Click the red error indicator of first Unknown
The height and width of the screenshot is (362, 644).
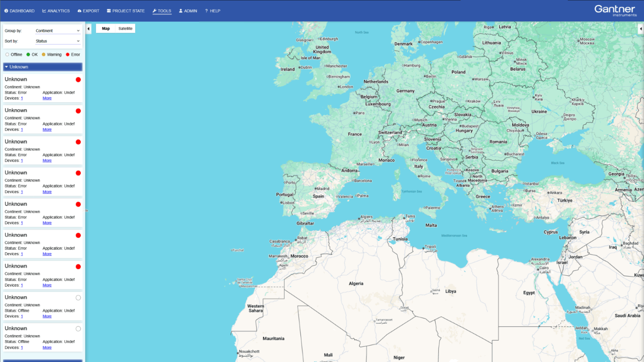point(78,80)
